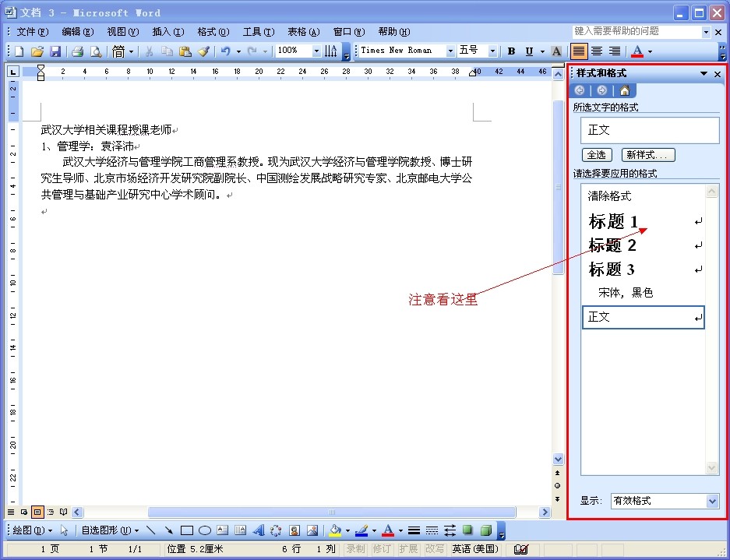Click the spelling and grammar status icon
Image resolution: width=730 pixels, height=560 pixels.
520,549
